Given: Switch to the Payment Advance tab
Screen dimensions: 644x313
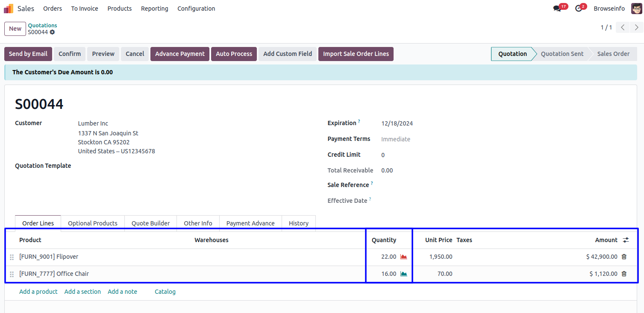Looking at the screenshot, I should coord(250,223).
